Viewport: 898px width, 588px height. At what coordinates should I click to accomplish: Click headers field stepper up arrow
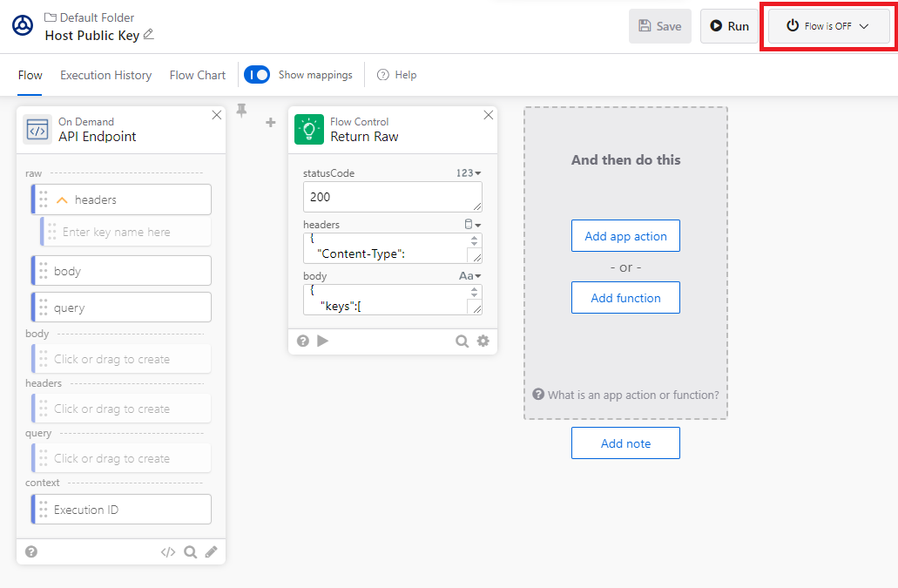click(x=474, y=238)
